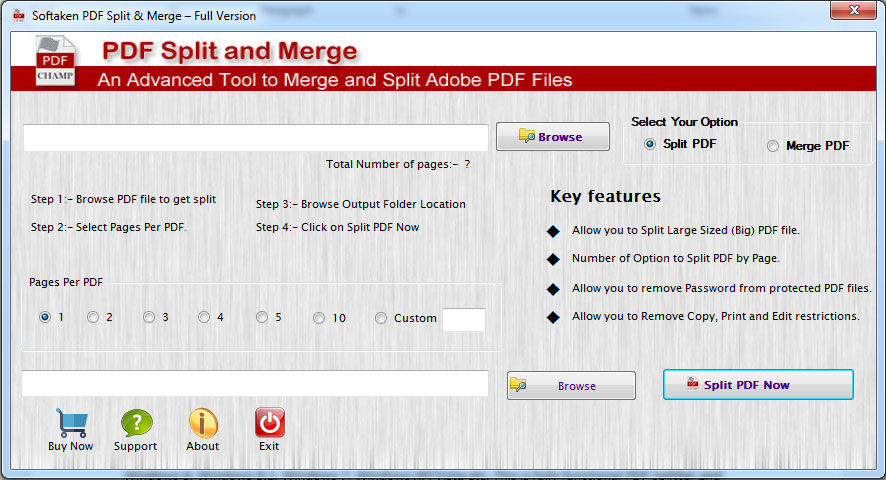Click the Support question mark icon
This screenshot has width=886, height=480.
[136, 423]
